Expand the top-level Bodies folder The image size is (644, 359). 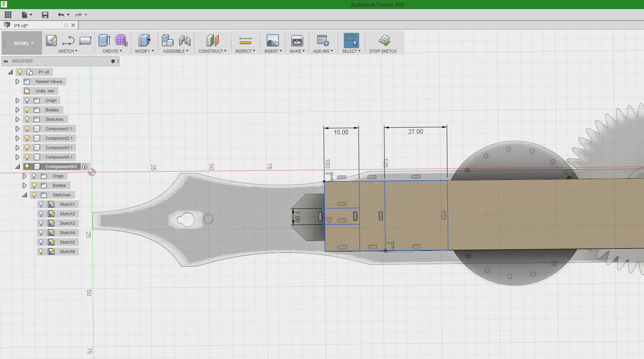tap(17, 110)
